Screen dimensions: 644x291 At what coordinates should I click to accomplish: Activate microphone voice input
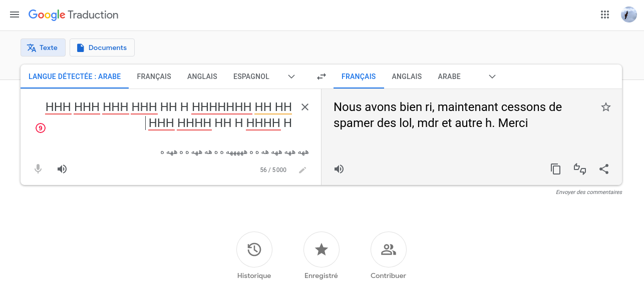(x=38, y=169)
